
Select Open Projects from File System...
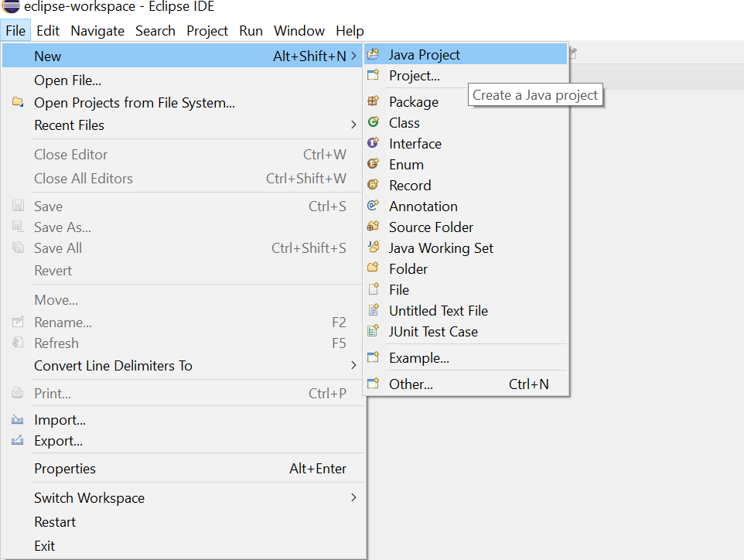point(183,103)
